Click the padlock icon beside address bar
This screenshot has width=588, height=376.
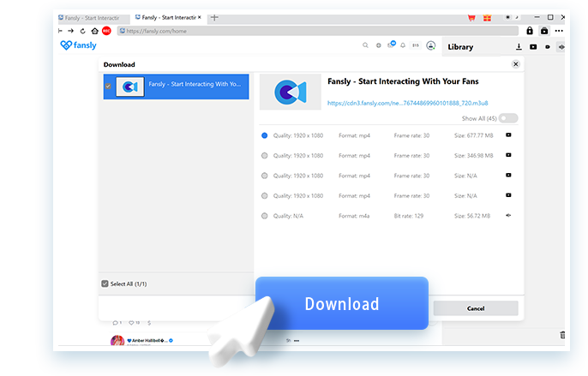pos(530,31)
